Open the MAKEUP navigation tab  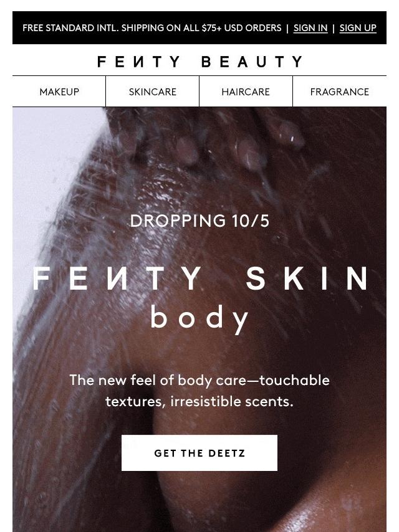59,92
